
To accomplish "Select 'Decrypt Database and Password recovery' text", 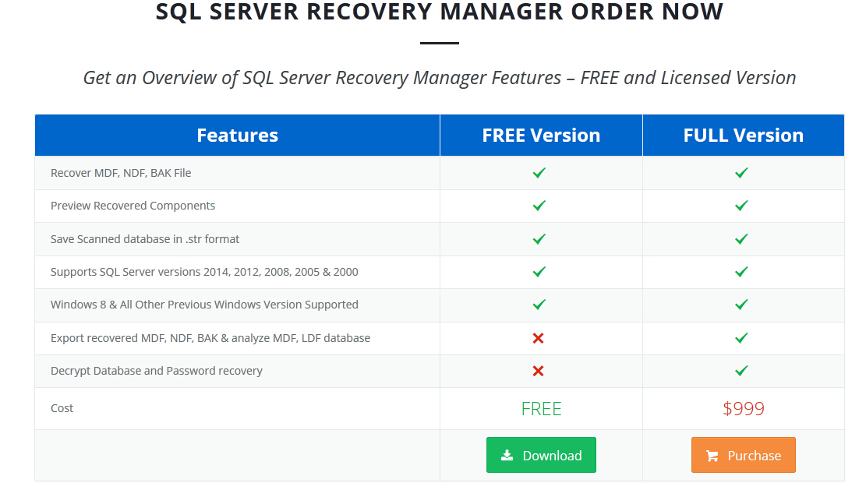I will point(156,371).
